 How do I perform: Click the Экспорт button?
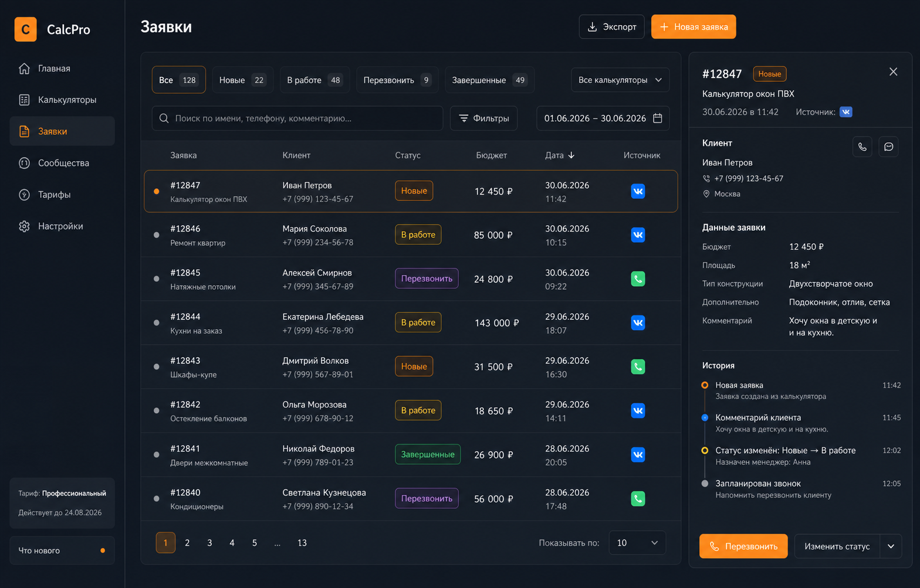point(611,27)
